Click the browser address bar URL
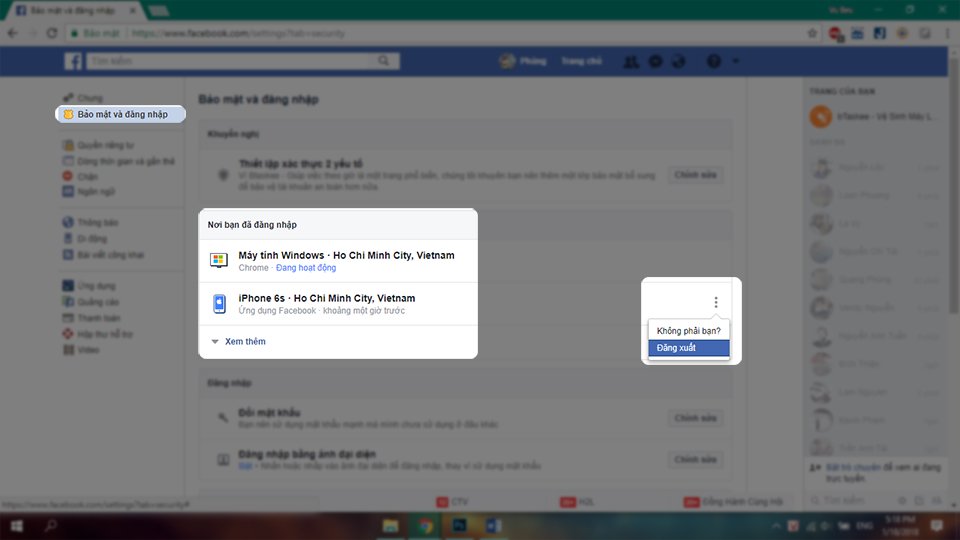 239,33
